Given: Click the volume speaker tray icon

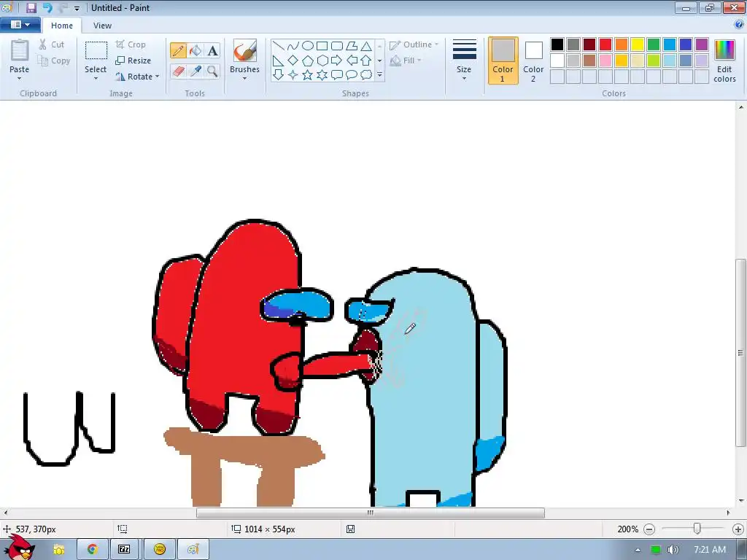Looking at the screenshot, I should click(673, 550).
